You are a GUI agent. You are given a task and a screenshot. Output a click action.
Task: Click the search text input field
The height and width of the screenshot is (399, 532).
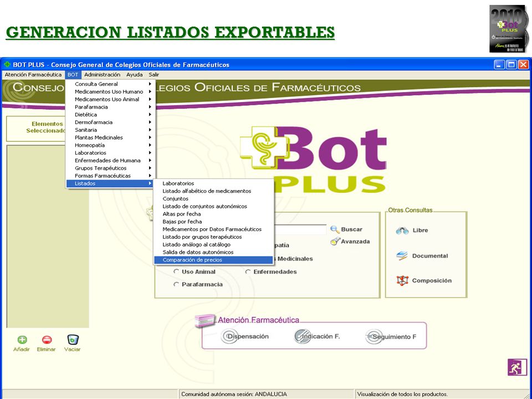(300, 229)
